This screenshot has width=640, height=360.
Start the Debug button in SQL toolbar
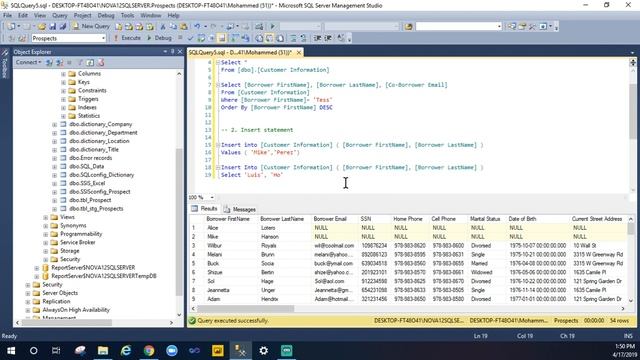click(x=159, y=38)
